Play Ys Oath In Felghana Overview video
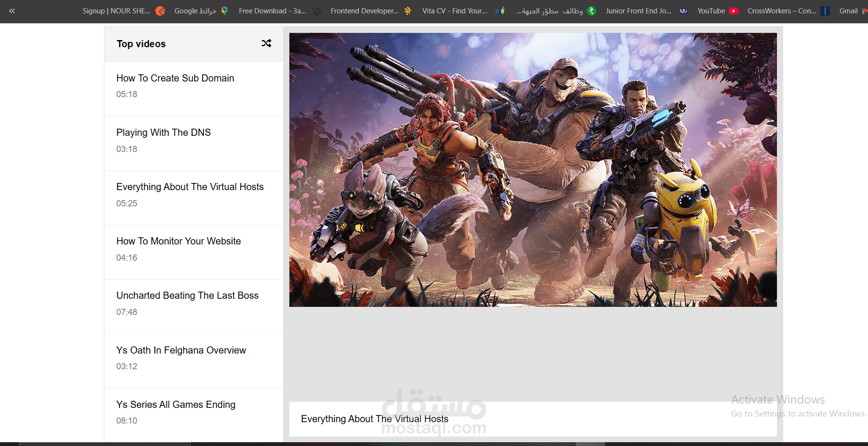868x446 pixels. click(x=194, y=361)
